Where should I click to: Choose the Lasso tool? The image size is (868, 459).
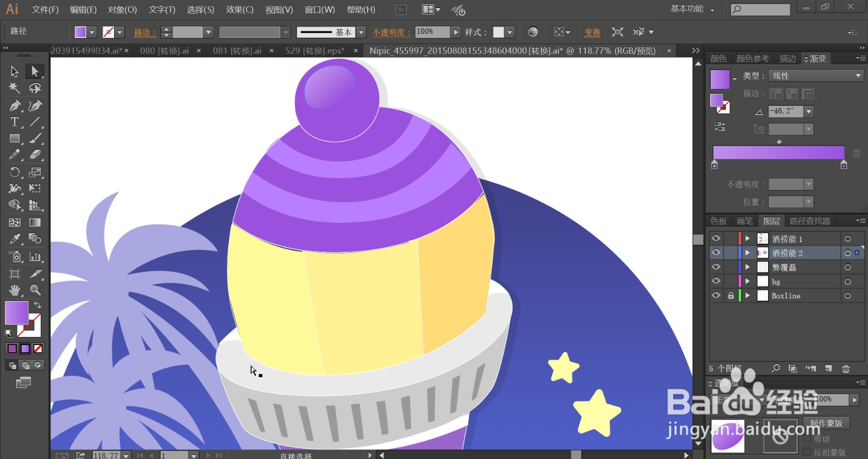(x=35, y=88)
